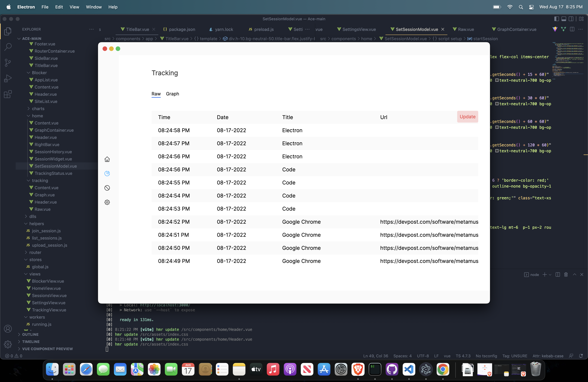Switch to the Graph tab
This screenshot has width=588, height=382.
click(172, 94)
